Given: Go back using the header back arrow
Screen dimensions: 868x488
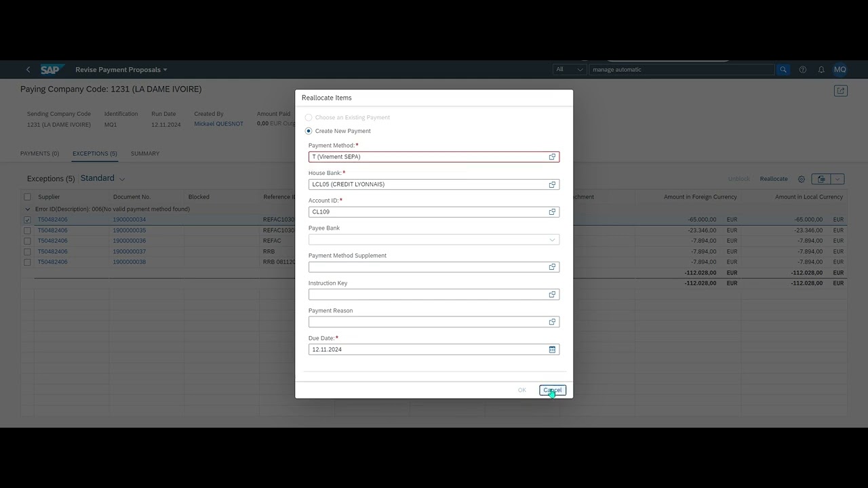Looking at the screenshot, I should coord(28,70).
